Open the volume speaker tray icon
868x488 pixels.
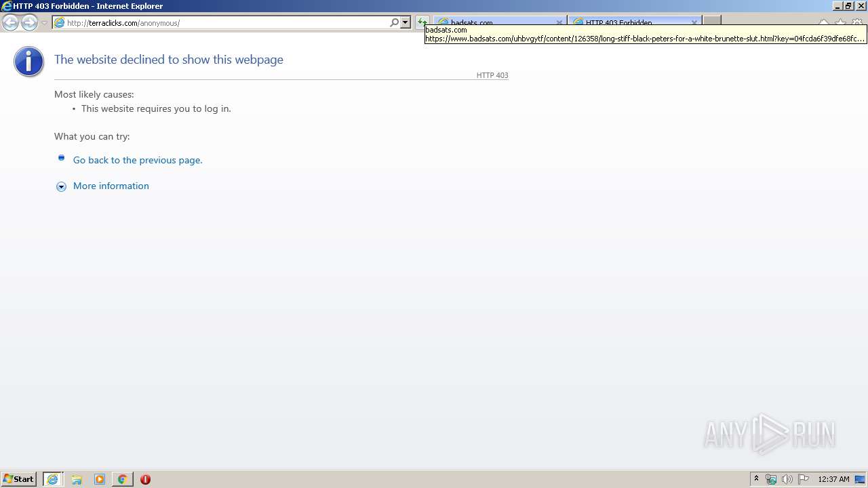[787, 479]
